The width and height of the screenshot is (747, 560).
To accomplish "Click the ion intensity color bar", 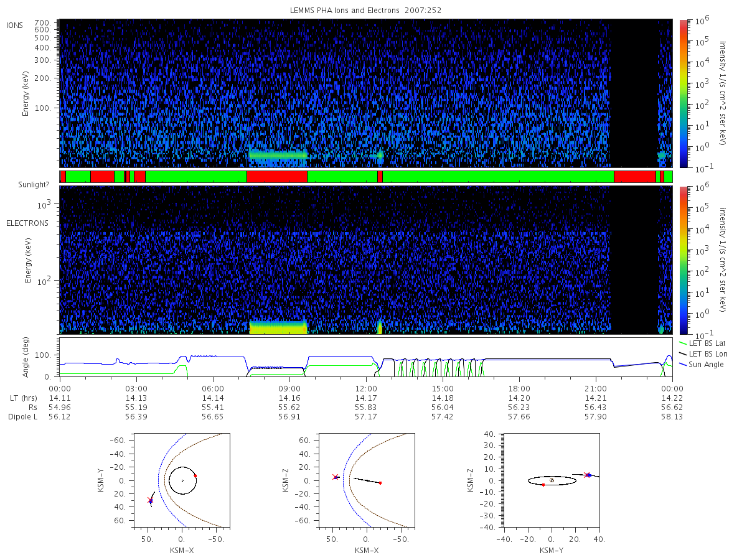I will click(x=683, y=93).
